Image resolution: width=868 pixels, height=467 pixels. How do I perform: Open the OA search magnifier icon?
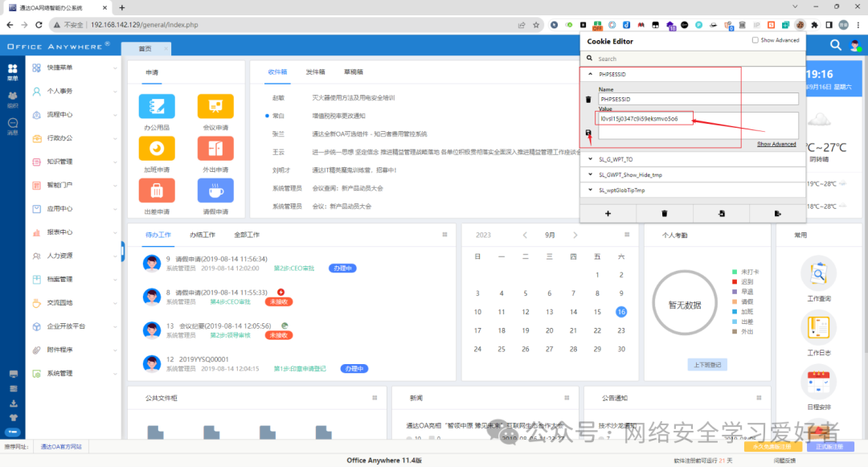[x=836, y=45]
